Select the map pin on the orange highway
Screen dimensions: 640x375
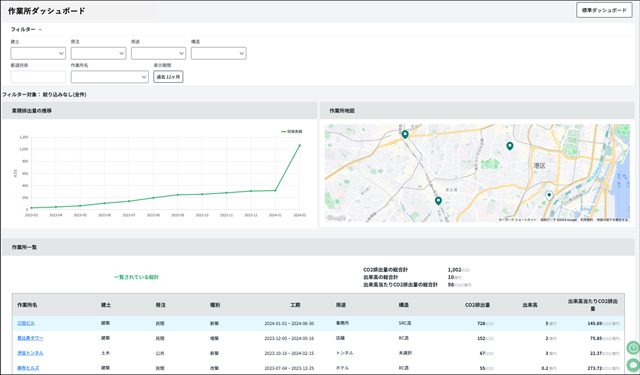point(405,134)
